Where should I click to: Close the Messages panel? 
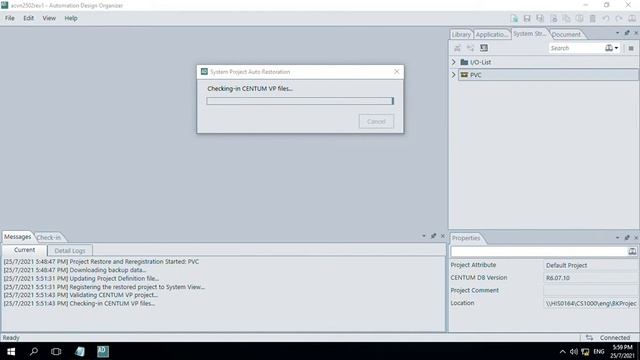442,236
